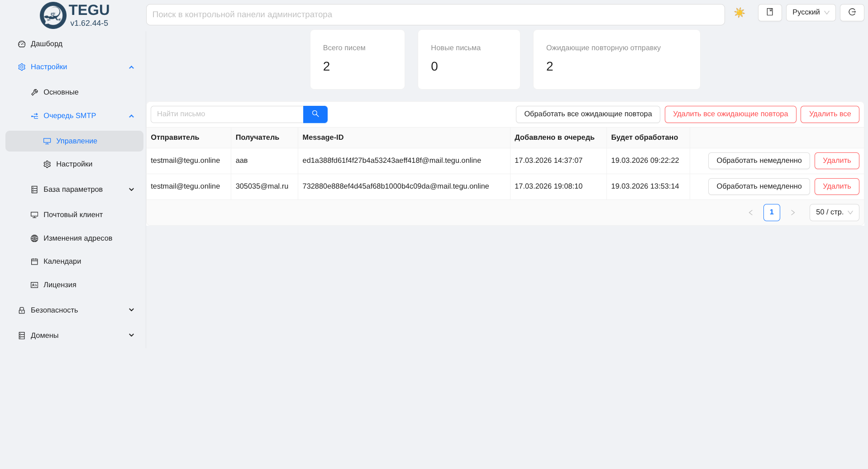This screenshot has width=868, height=469.
Task: Open the Дашборд menu item
Action: 47,44
